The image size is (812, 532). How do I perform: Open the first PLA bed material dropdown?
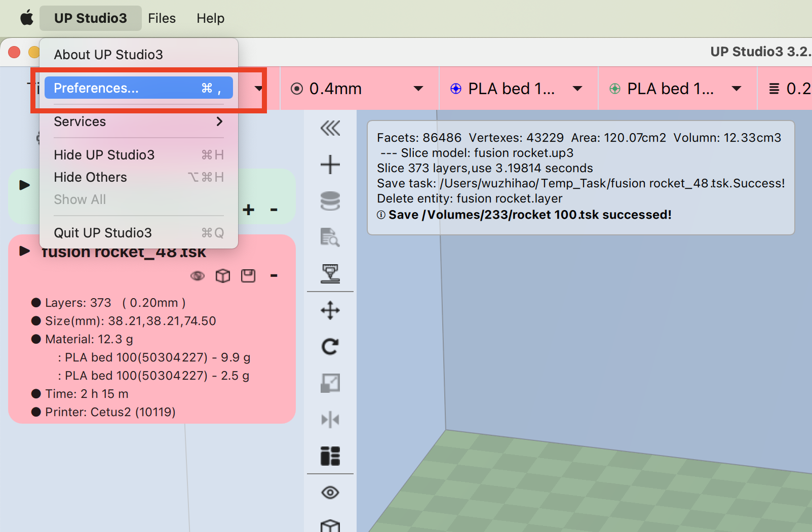pyautogui.click(x=518, y=89)
